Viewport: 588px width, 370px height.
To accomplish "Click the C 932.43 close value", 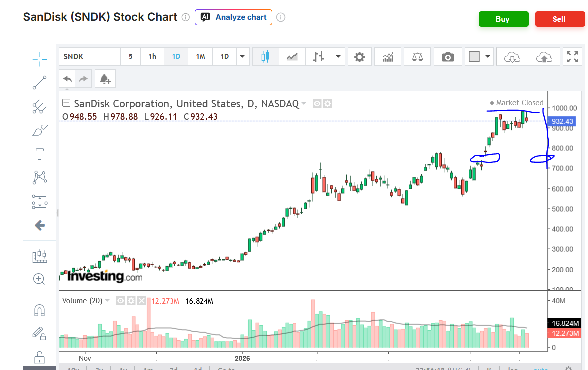I will (x=201, y=117).
